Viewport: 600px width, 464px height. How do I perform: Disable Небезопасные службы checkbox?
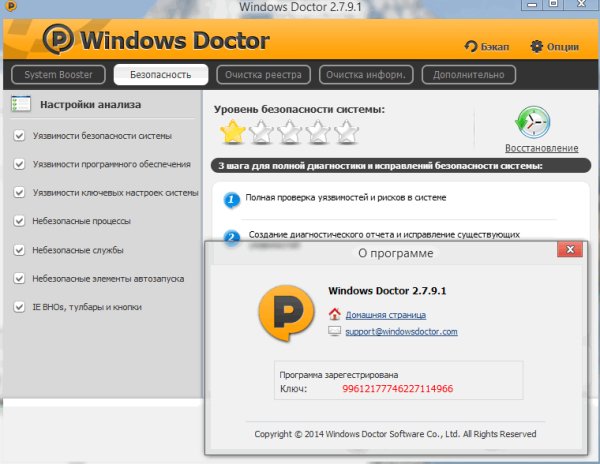pos(19,250)
